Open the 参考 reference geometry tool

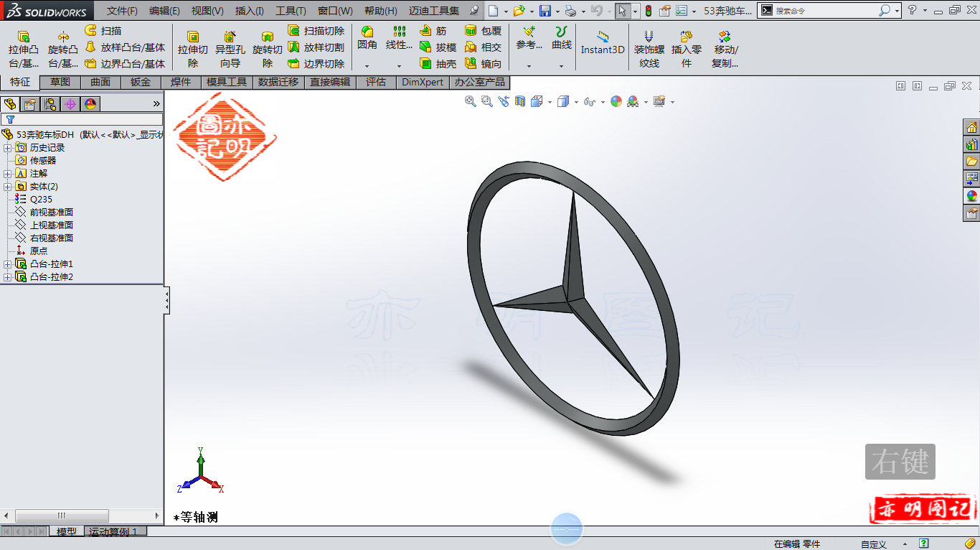point(529,38)
